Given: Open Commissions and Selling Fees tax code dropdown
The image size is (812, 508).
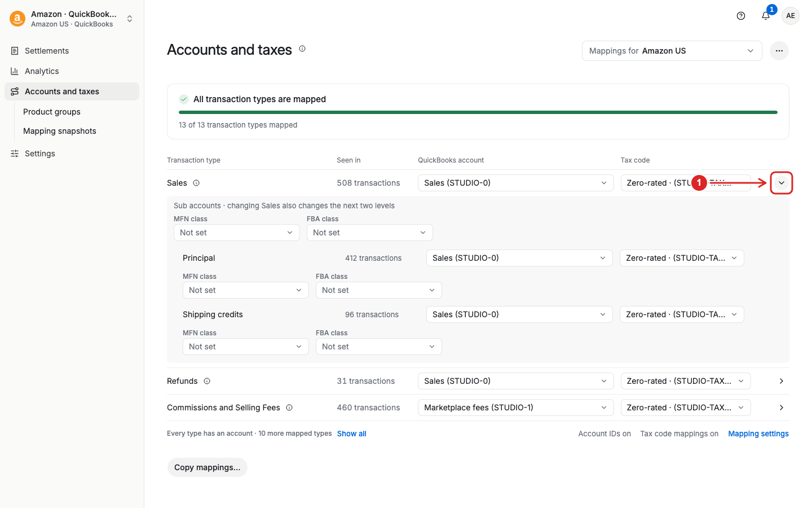Looking at the screenshot, I should point(686,408).
